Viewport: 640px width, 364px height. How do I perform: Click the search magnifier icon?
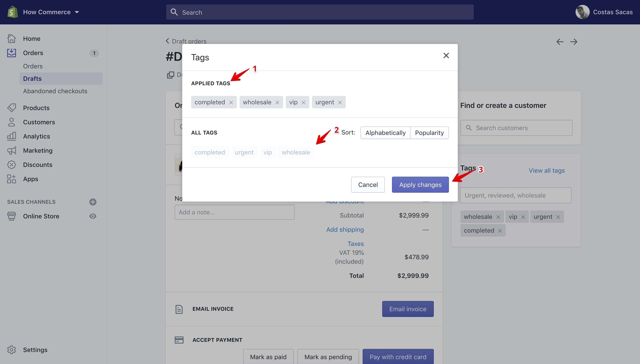click(x=174, y=12)
